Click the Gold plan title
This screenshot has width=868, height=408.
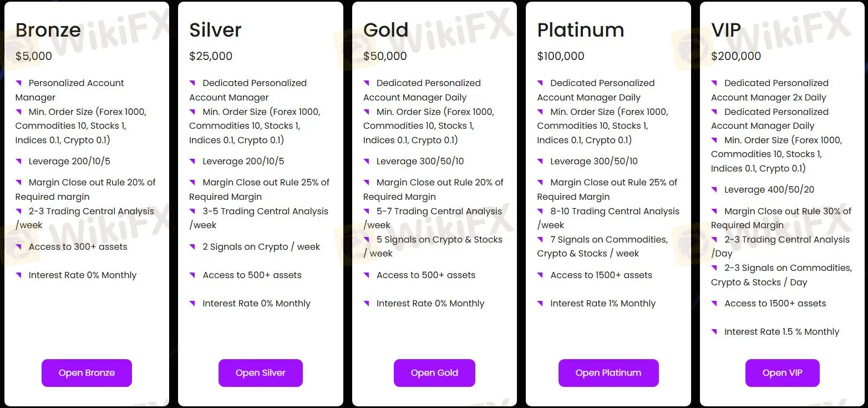(x=385, y=30)
